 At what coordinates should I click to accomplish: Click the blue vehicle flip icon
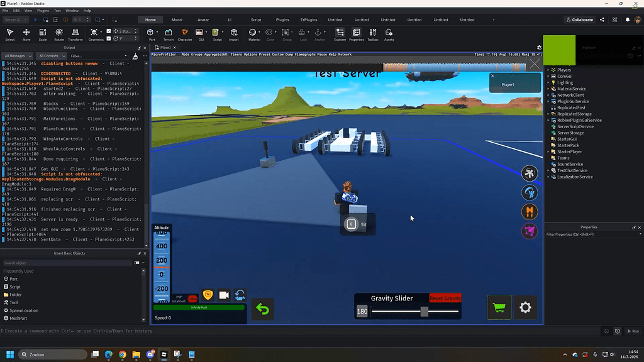[240, 295]
